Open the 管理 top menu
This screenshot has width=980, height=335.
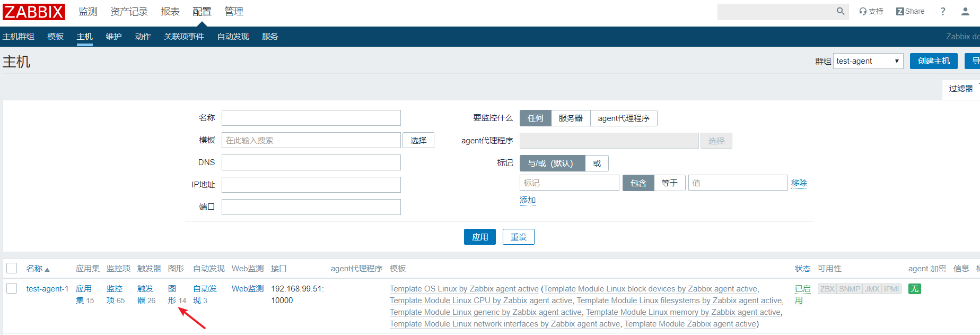point(233,12)
